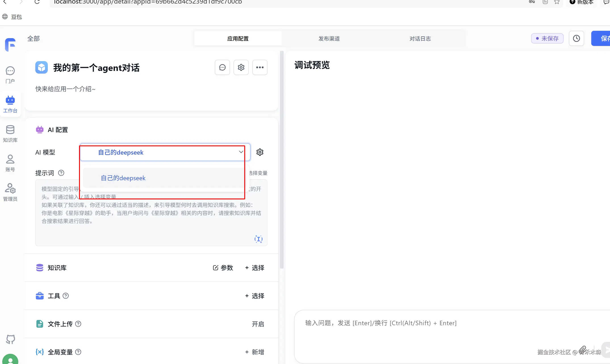Open AI model settings gear icon
This screenshot has width=610, height=364.
click(260, 152)
